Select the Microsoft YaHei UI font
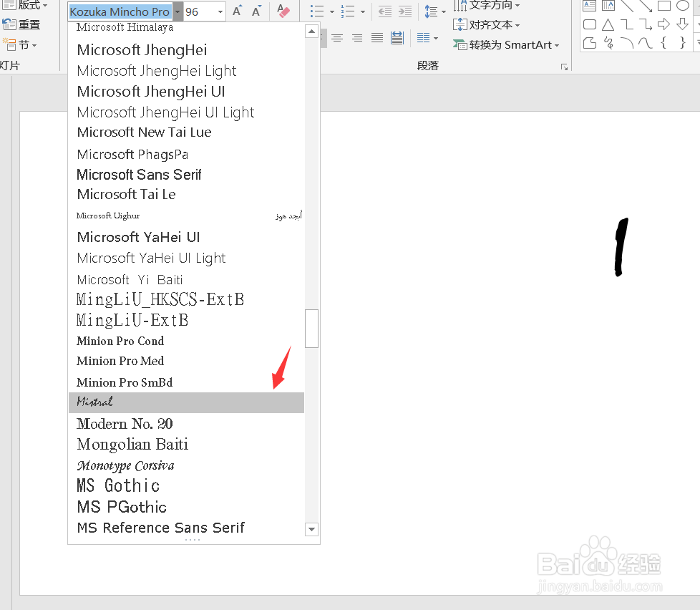The width and height of the screenshot is (700, 610). tap(186, 237)
